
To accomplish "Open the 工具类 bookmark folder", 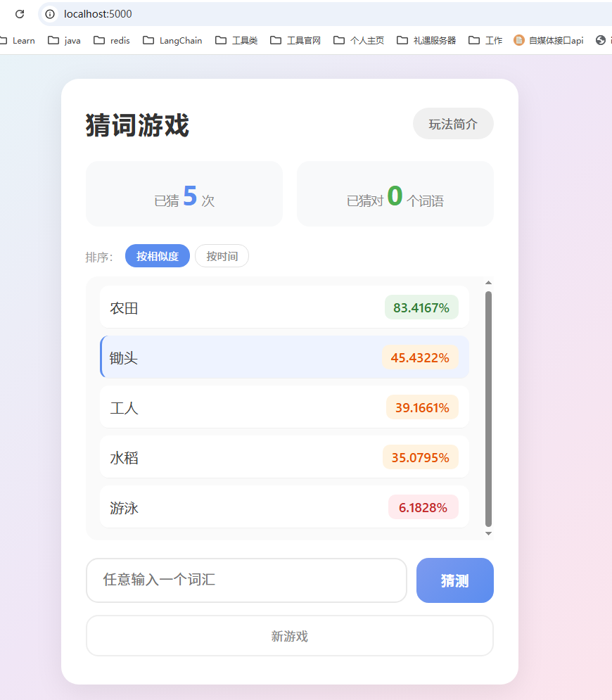I will 236,40.
